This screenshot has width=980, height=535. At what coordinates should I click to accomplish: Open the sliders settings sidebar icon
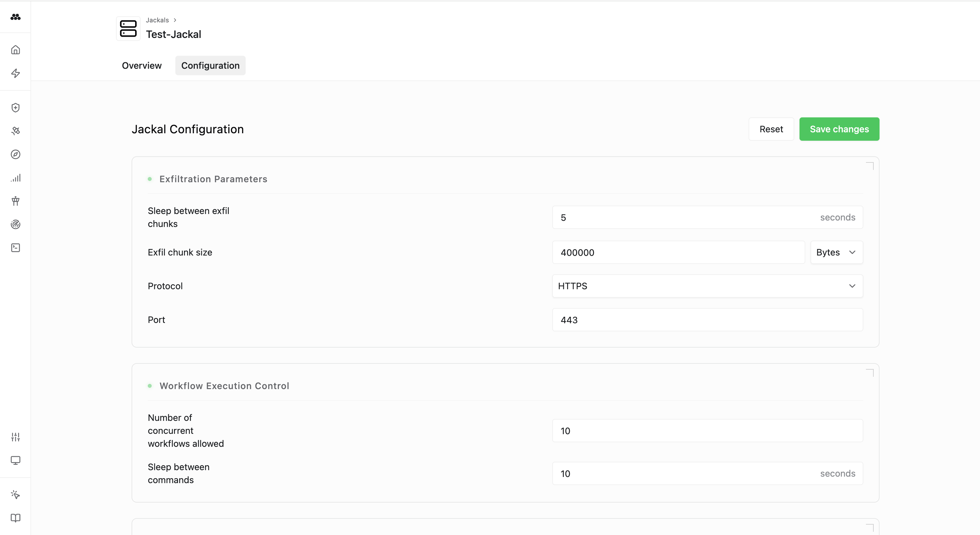click(x=15, y=437)
